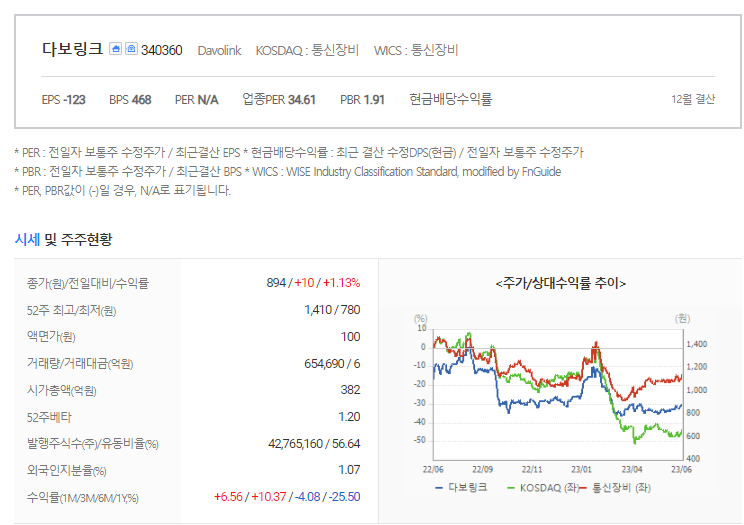Select 52-week high/low 1,410 / 780
Viewport: 744px width, 525px height.
[332, 310]
